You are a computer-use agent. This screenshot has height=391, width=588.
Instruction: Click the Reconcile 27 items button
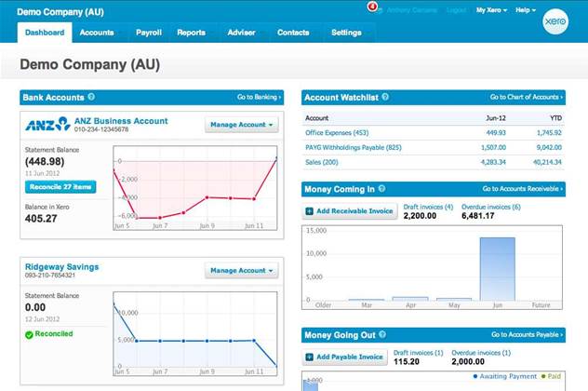(59, 187)
